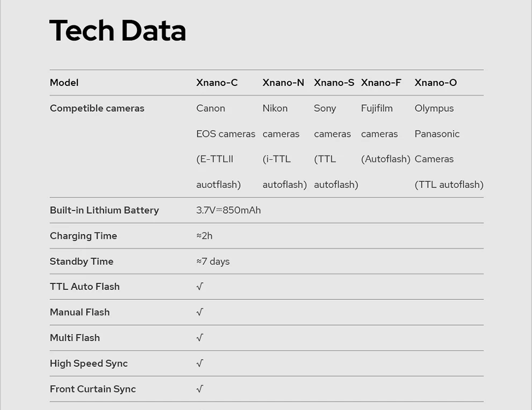The image size is (532, 410).
Task: Select the Fujifilm text under Xnano-F
Action: click(x=377, y=108)
